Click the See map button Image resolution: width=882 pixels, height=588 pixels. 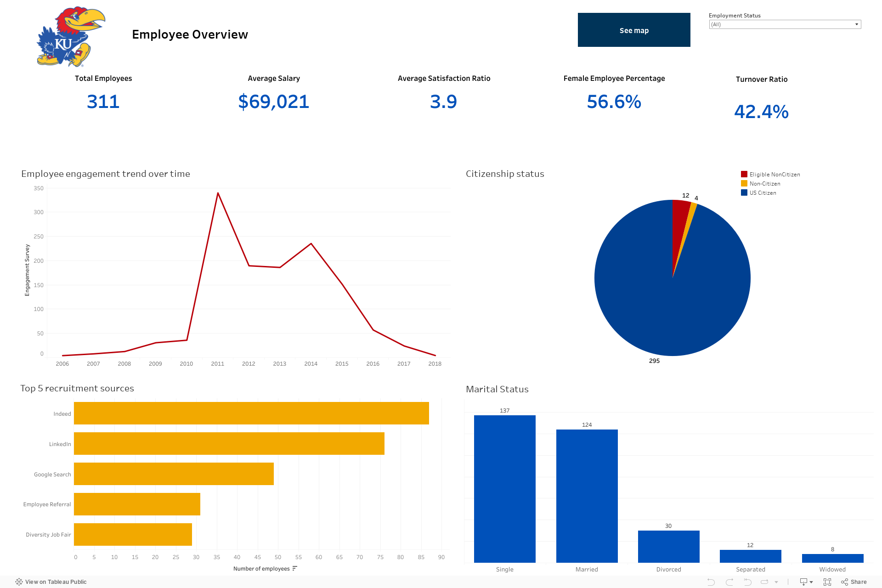[x=634, y=30]
